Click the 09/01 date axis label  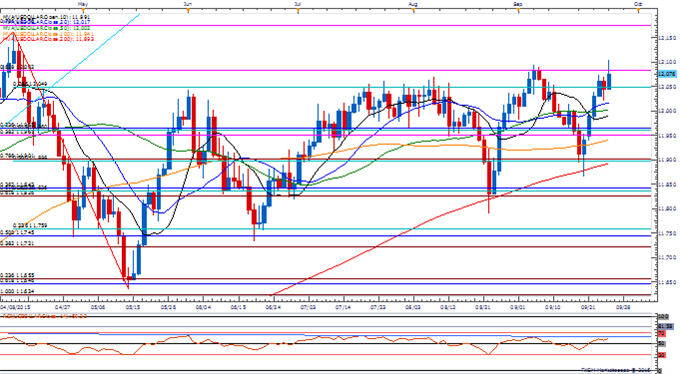[518, 306]
